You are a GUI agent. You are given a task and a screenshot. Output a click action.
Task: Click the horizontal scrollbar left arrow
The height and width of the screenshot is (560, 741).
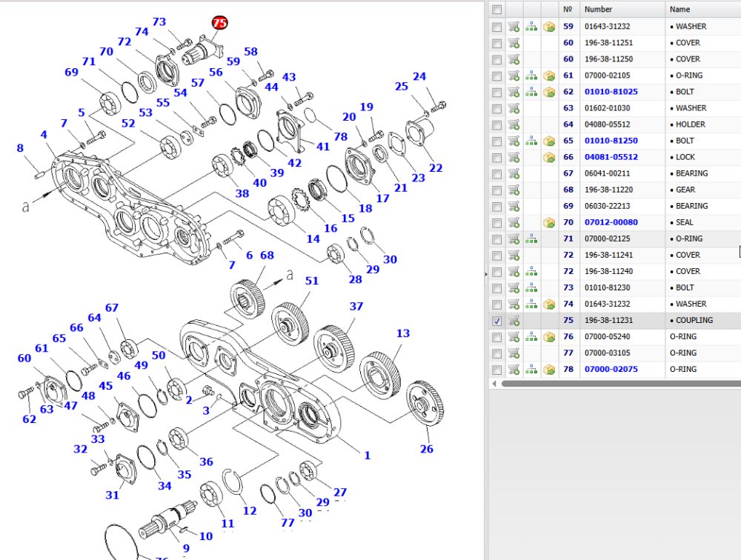tap(494, 384)
